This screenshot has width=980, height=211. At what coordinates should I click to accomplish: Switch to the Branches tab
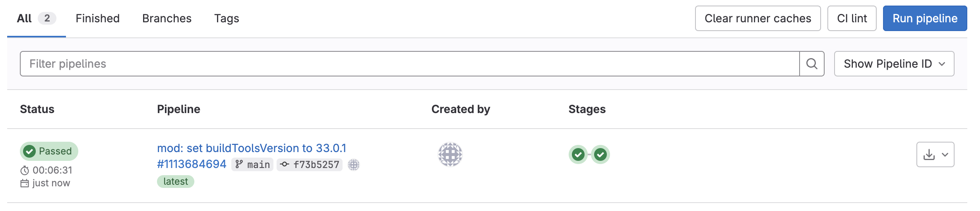click(167, 18)
